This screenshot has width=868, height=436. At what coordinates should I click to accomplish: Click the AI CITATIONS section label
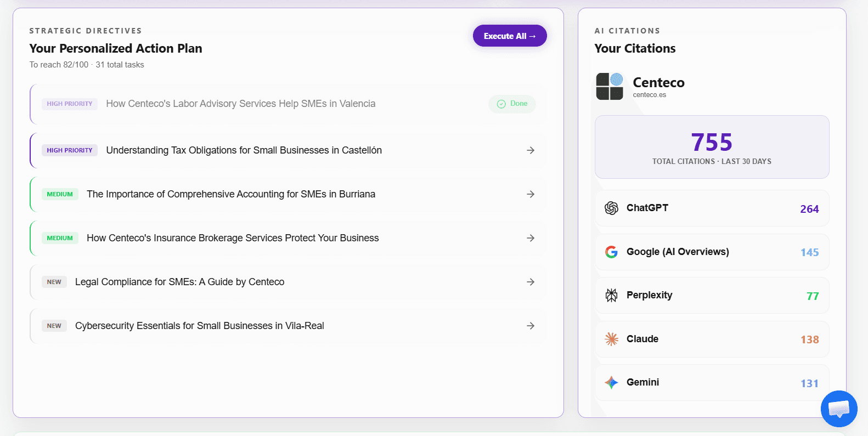[627, 31]
